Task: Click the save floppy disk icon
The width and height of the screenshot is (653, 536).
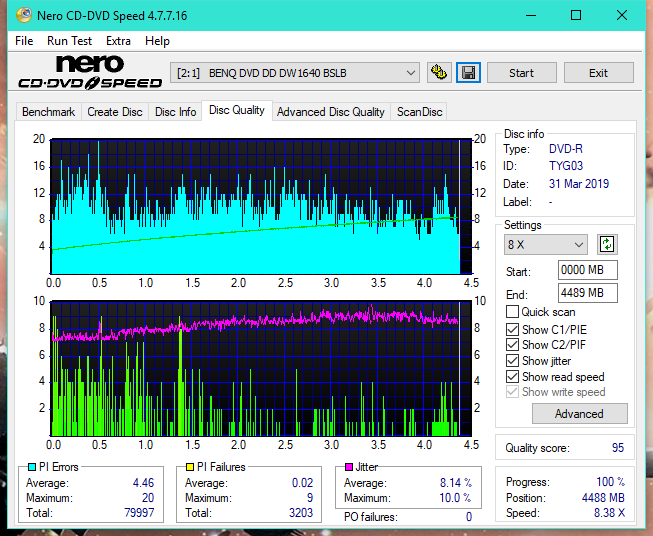Action: point(468,73)
